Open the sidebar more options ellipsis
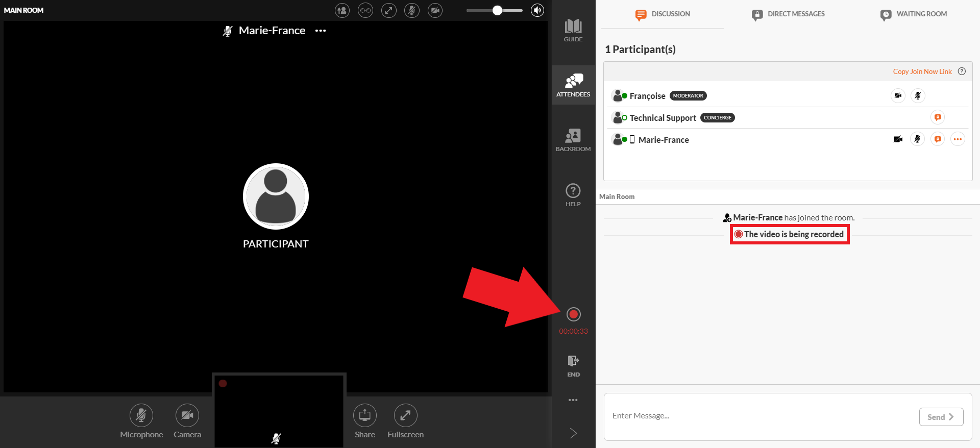 [573, 400]
